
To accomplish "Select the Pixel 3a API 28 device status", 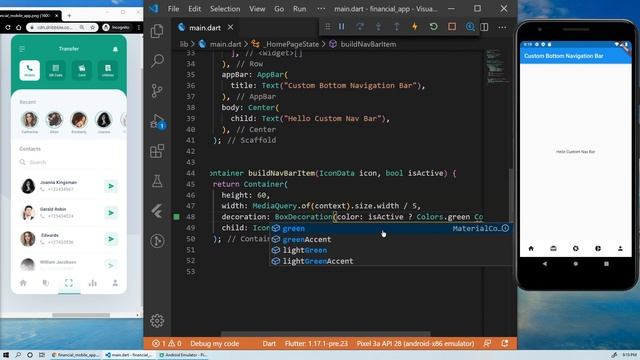I will pos(416,344).
